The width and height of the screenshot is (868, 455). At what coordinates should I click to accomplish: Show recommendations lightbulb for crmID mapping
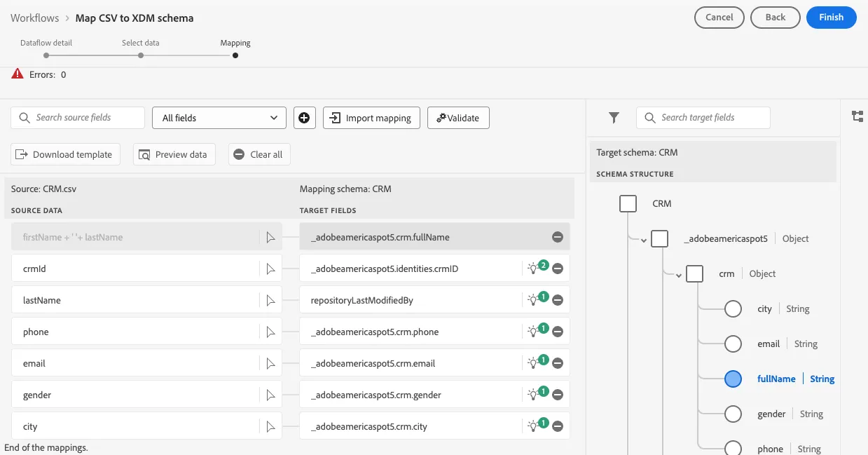point(537,268)
